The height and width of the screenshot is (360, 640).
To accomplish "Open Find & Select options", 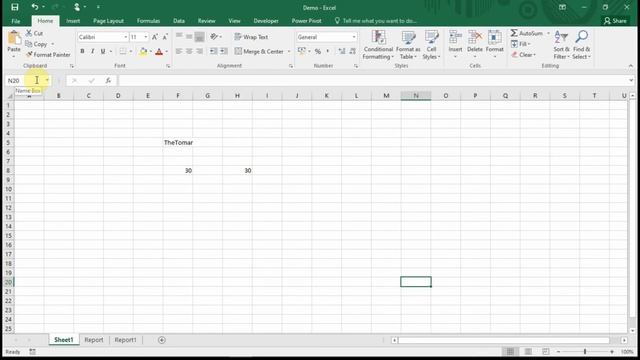I will 582,45.
